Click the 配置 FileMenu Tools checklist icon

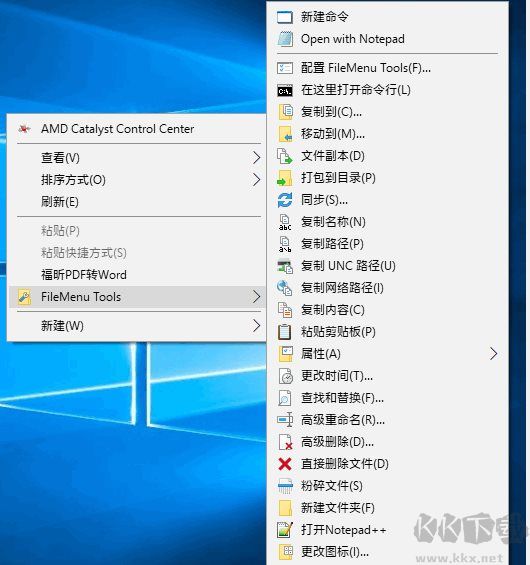pyautogui.click(x=285, y=68)
